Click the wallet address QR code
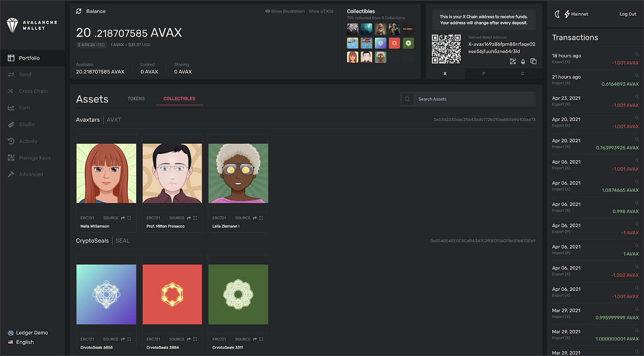644x356 pixels. point(446,49)
